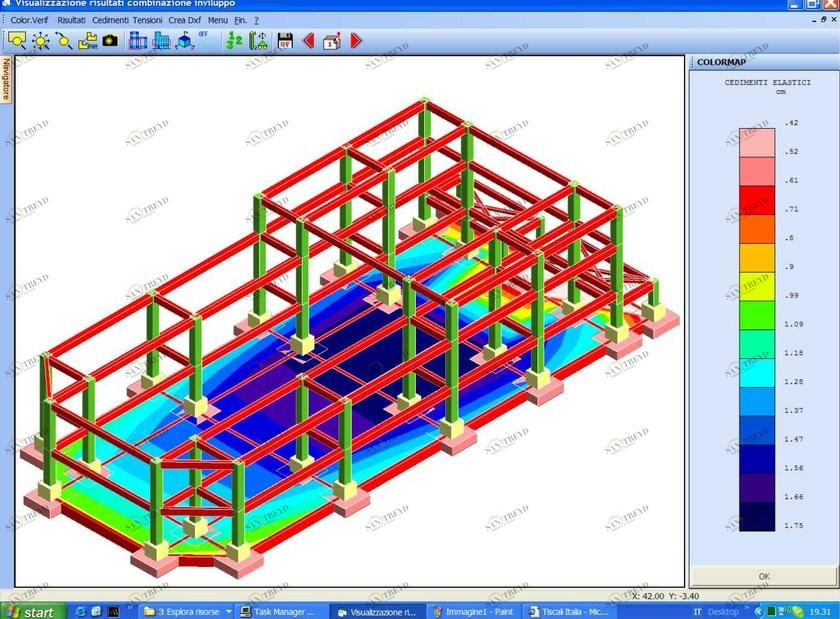The height and width of the screenshot is (619, 840).
Task: Advance to next result with red right arrow
Action: pos(356,40)
